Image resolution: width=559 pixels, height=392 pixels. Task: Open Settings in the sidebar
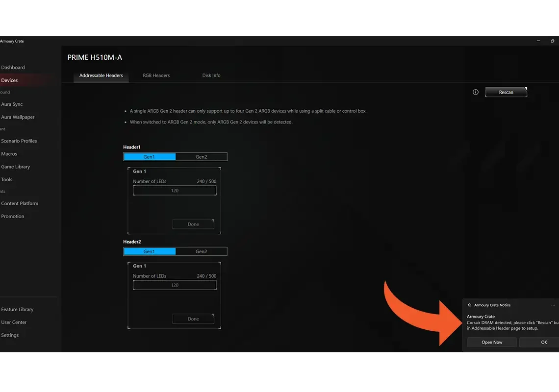click(x=10, y=335)
